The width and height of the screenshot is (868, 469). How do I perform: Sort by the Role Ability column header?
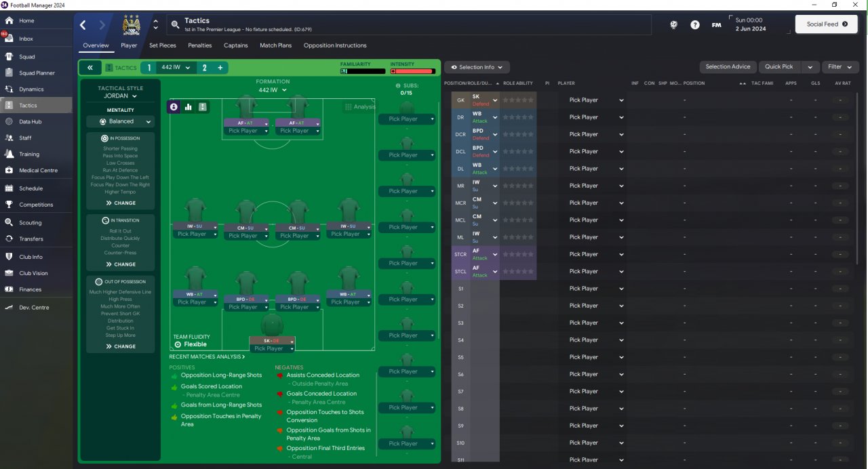(x=517, y=83)
